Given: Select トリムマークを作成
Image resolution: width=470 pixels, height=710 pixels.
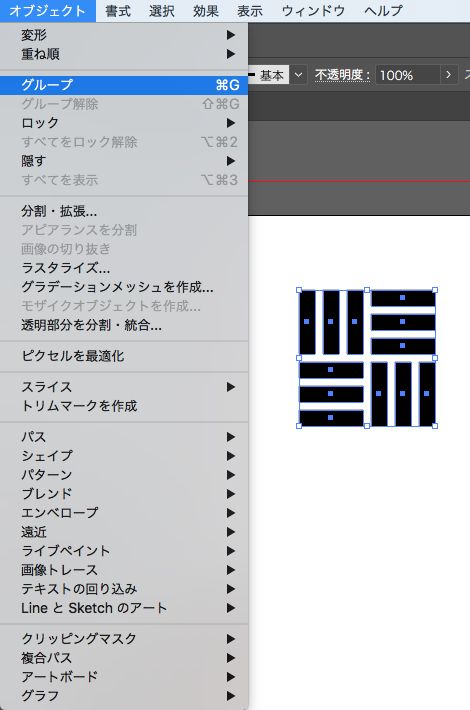Looking at the screenshot, I should [x=124, y=406].
